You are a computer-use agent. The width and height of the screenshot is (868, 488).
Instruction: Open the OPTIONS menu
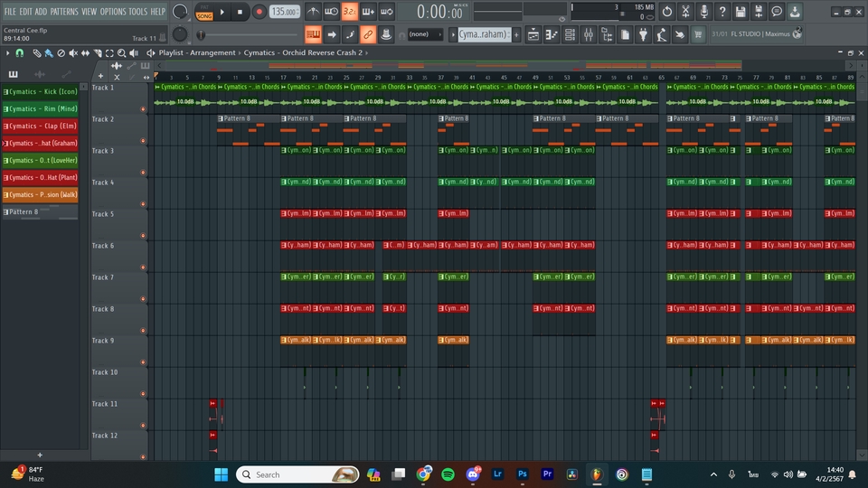click(113, 11)
